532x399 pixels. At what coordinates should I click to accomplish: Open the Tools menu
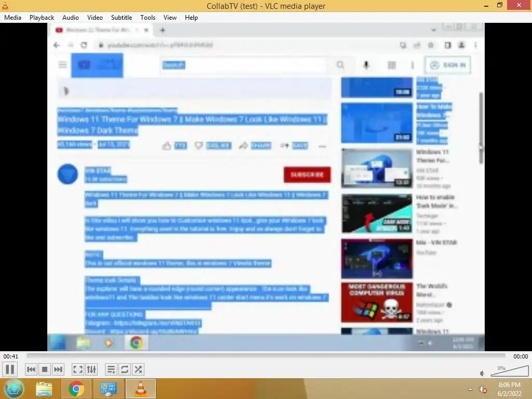[148, 18]
